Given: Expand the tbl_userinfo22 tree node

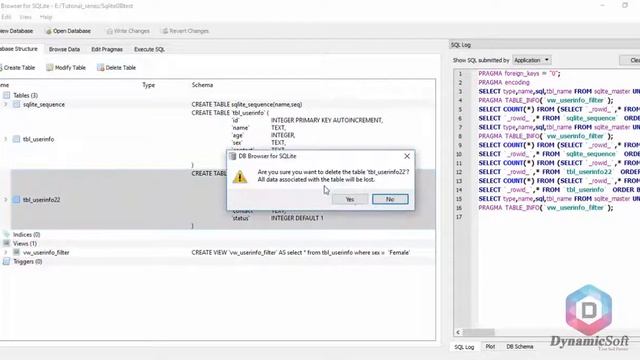Looking at the screenshot, I should click(x=6, y=200).
